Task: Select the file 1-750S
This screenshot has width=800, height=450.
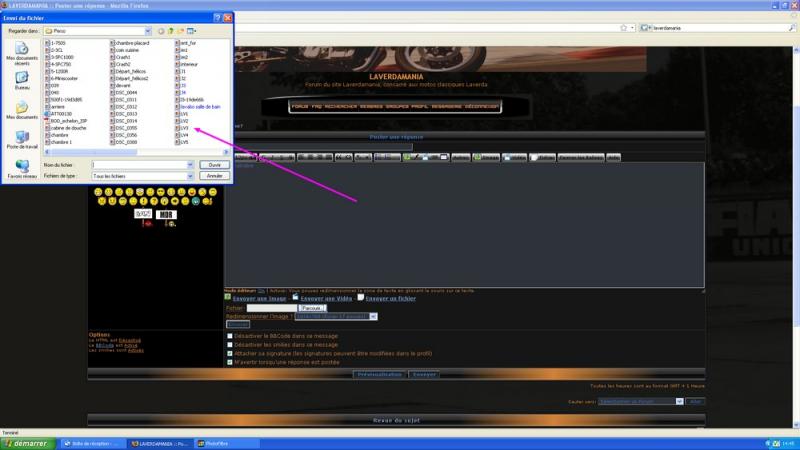Action: tap(55, 43)
